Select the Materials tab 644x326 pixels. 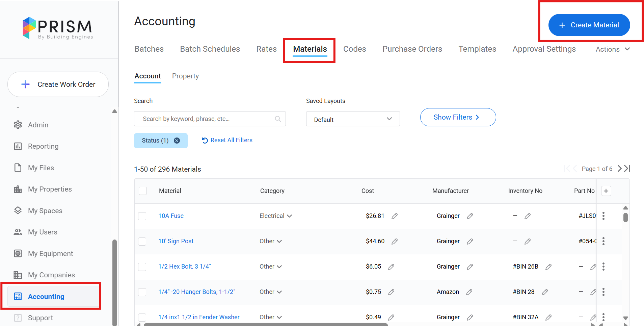point(310,49)
